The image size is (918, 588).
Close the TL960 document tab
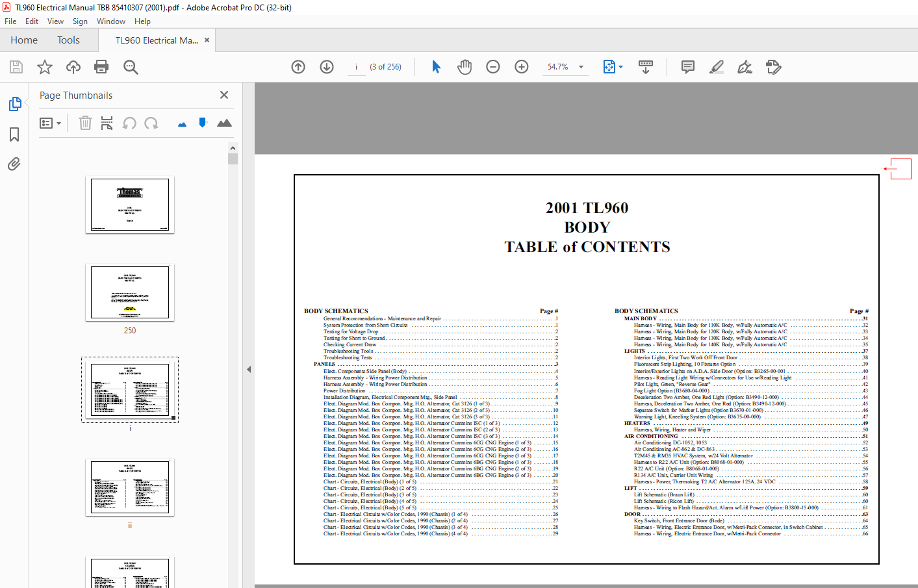(x=207, y=40)
